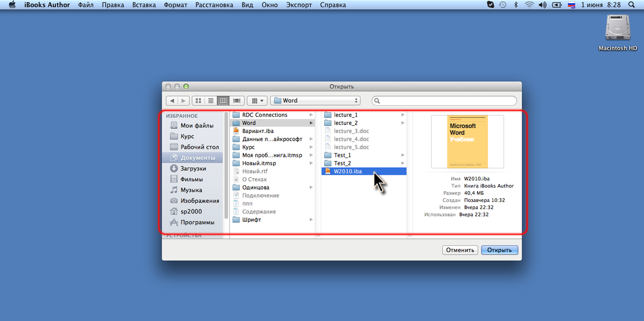Click the Открыть button
The image size is (644, 321).
click(x=499, y=250)
